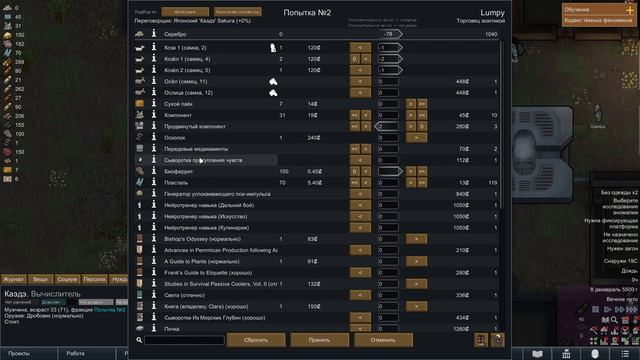Click Без одежды x2 alert

619,192
